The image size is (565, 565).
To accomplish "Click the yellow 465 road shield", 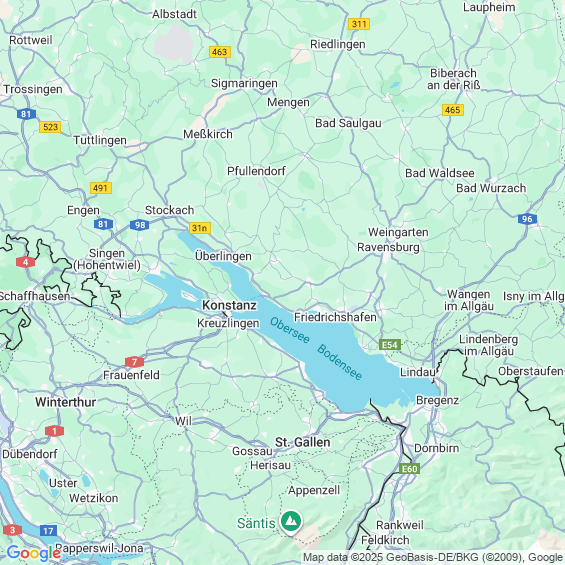I will pos(453,110).
